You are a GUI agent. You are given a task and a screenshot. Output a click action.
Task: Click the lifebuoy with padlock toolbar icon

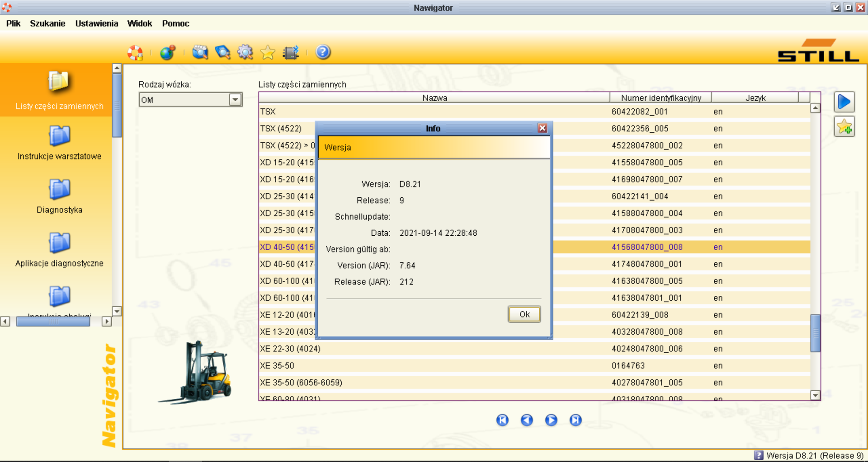click(135, 53)
